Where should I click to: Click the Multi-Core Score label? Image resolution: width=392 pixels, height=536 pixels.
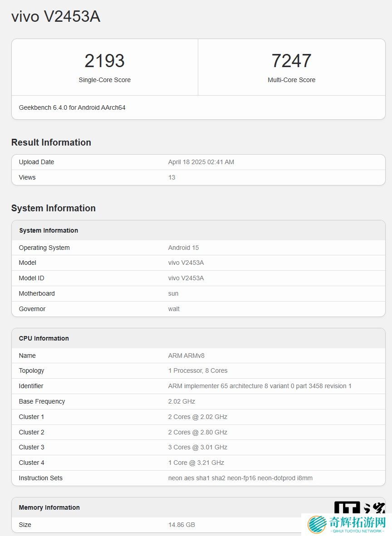pyautogui.click(x=291, y=80)
